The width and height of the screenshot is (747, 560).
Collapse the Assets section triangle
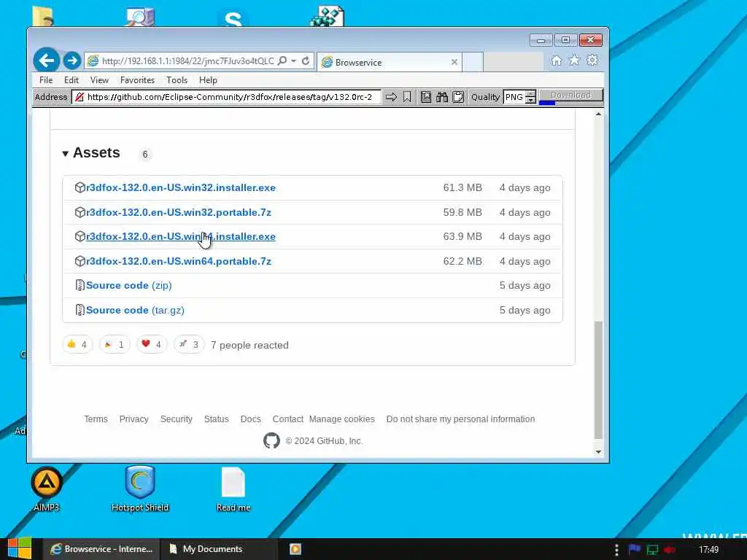[65, 153]
